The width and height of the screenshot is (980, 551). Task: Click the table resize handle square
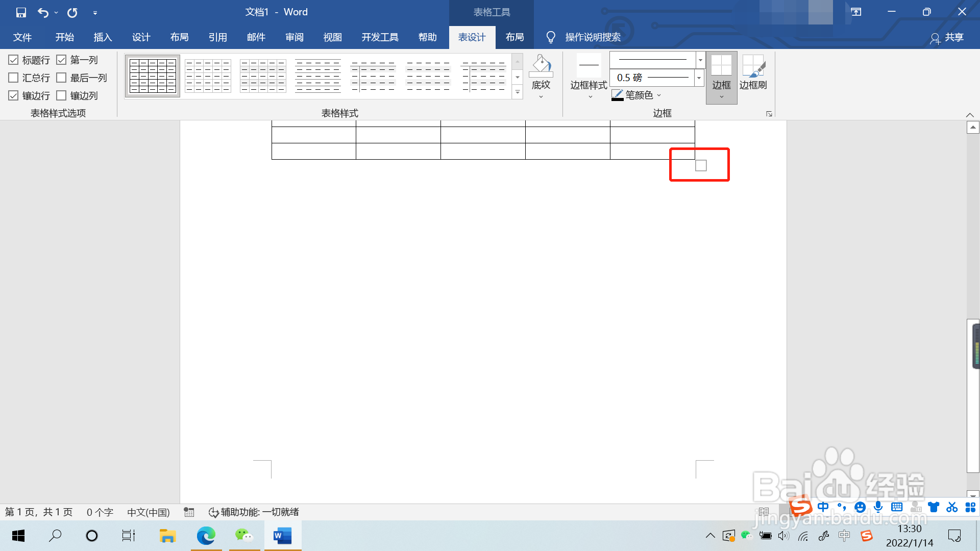(x=701, y=165)
